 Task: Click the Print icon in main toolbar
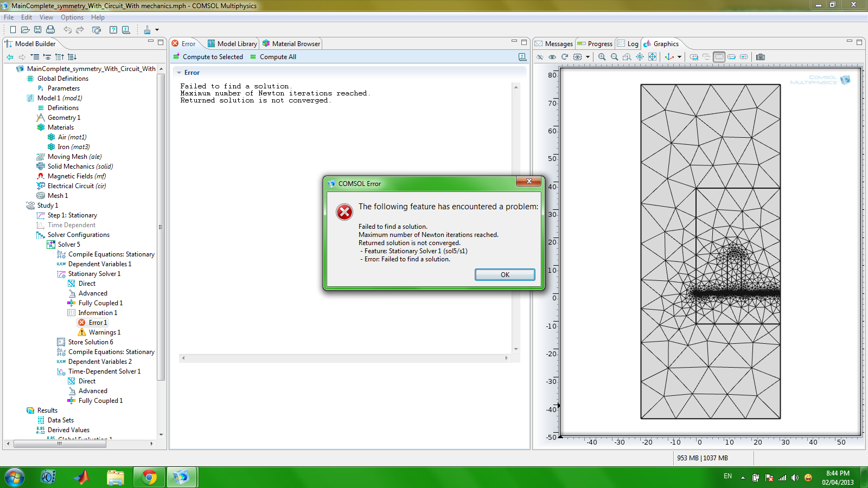(x=50, y=30)
